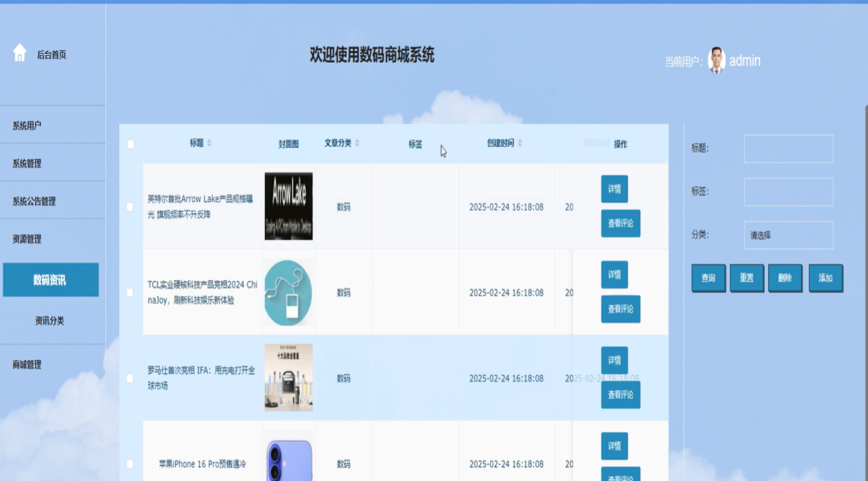
Task: Click the 欢迎使用数码商城系统 heading
Action: coord(372,55)
